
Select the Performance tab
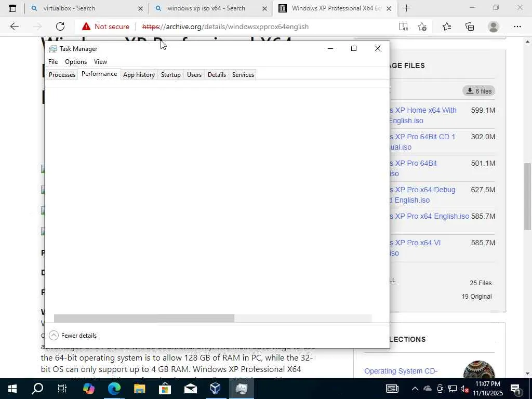99,74
